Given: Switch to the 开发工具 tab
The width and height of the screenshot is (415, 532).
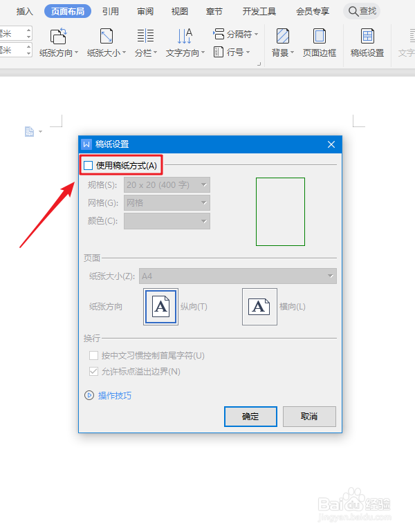Looking at the screenshot, I should 259,12.
